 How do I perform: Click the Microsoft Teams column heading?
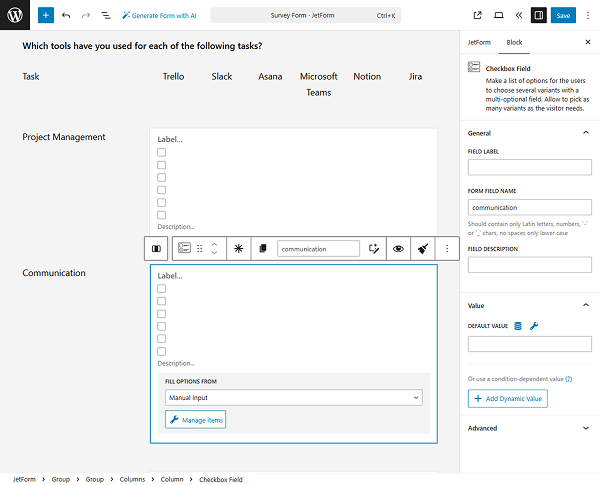pos(318,84)
